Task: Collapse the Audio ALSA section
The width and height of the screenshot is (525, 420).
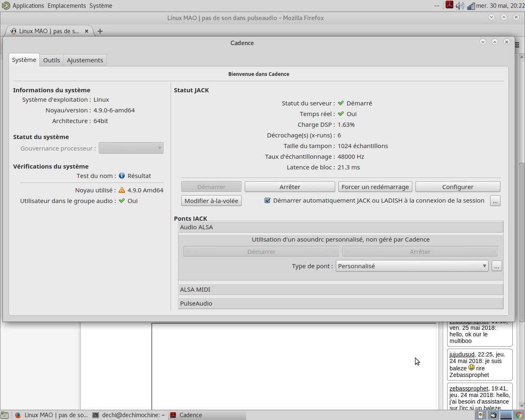Action: 341,227
